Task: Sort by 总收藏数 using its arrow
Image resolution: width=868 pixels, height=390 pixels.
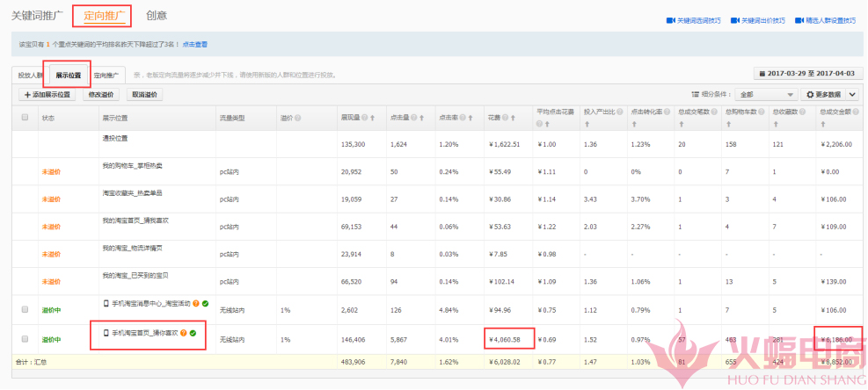Action: coord(776,124)
